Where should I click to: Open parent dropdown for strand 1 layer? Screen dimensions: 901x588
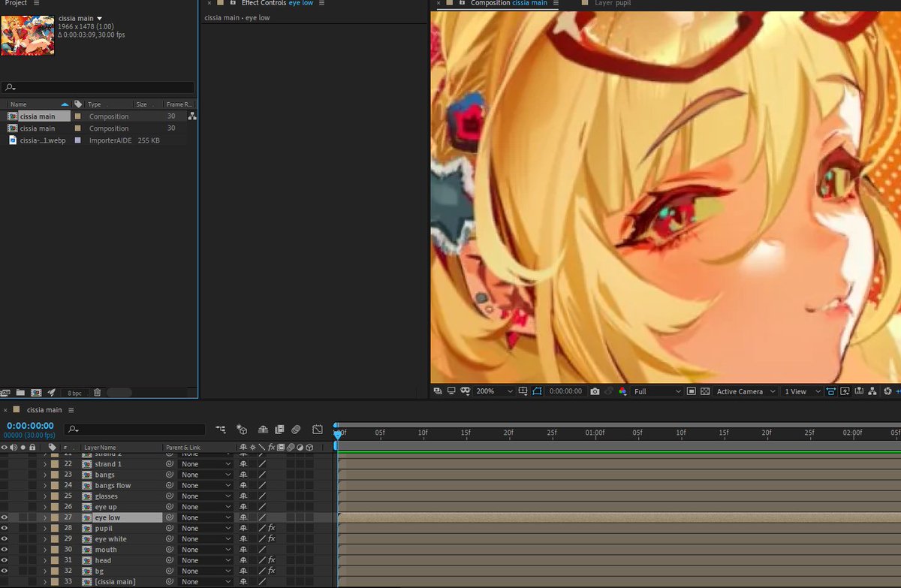tap(206, 464)
